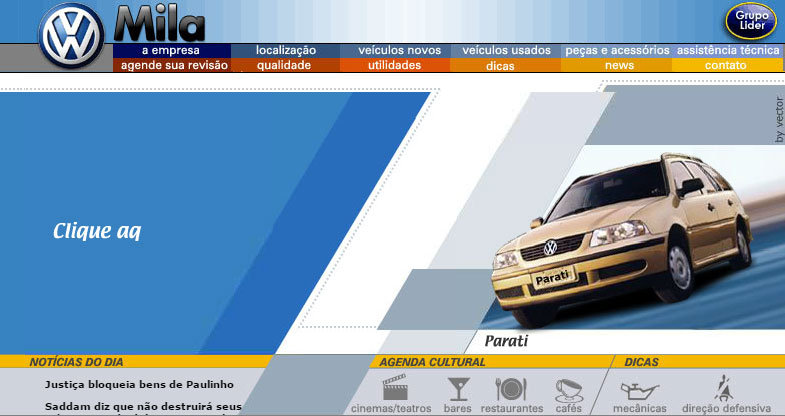Image resolution: width=785 pixels, height=416 pixels.
Task: Open the restaurantes plate icon
Action: (x=511, y=389)
